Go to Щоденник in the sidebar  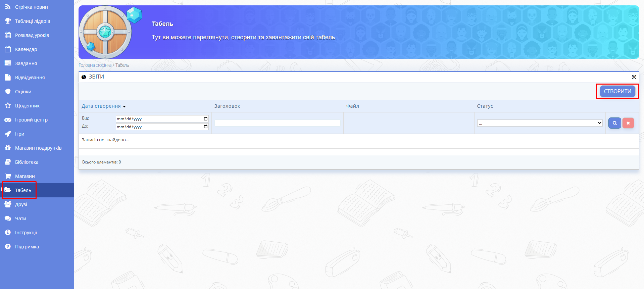[27, 106]
